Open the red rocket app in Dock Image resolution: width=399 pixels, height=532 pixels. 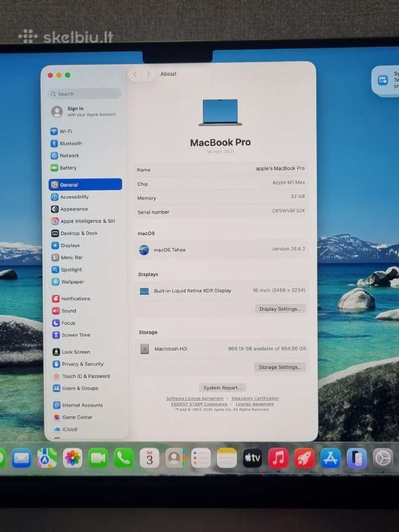point(304,458)
